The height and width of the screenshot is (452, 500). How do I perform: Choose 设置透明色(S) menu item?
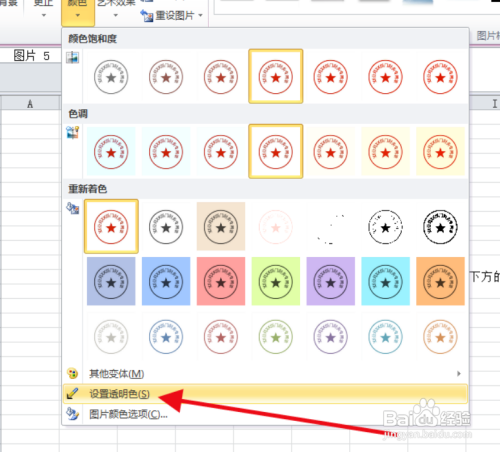tap(265, 394)
